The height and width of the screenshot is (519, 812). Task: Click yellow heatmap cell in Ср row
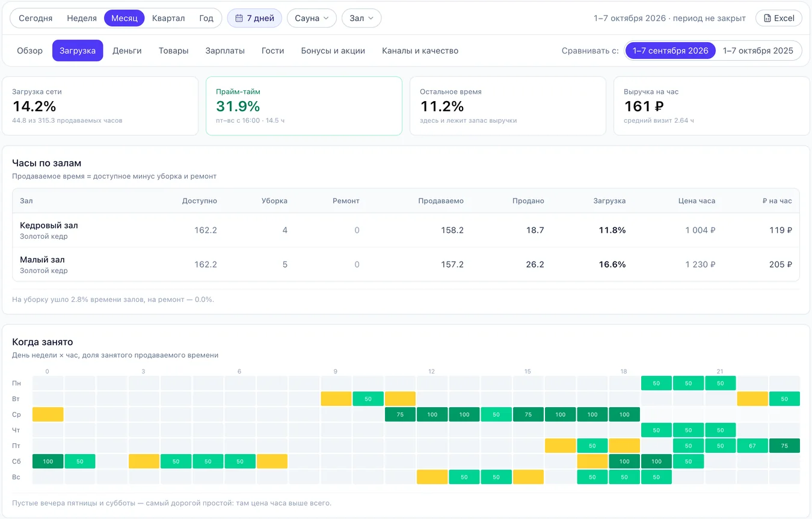click(48, 414)
